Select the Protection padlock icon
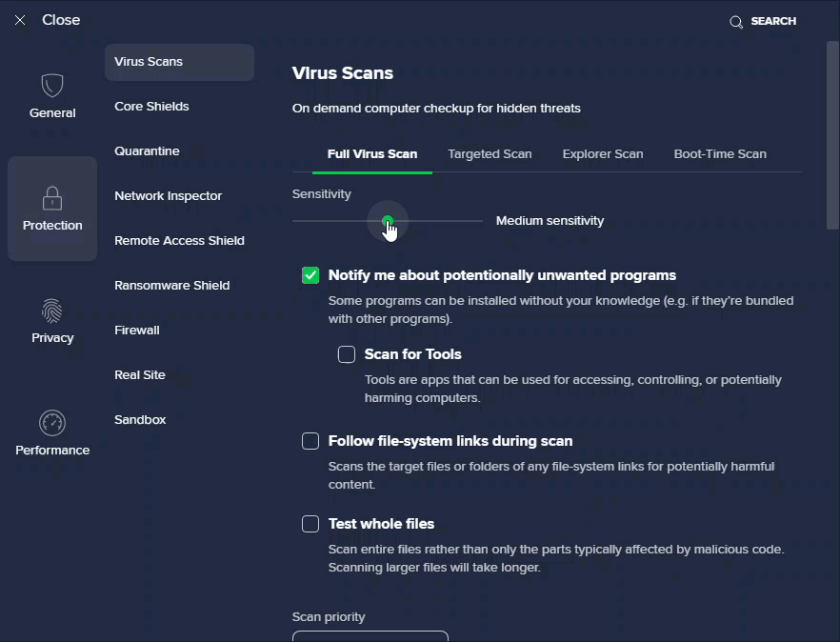 click(52, 198)
